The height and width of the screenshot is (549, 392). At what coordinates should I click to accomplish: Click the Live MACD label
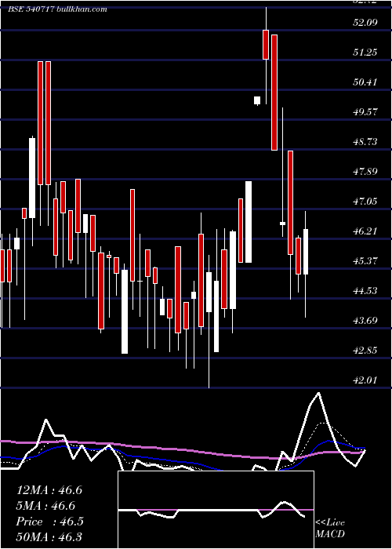click(330, 528)
